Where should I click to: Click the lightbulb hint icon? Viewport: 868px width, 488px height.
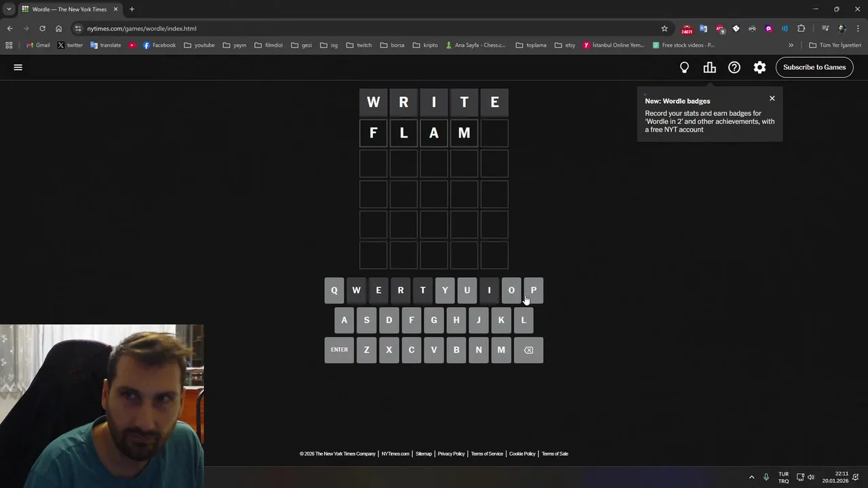click(684, 67)
